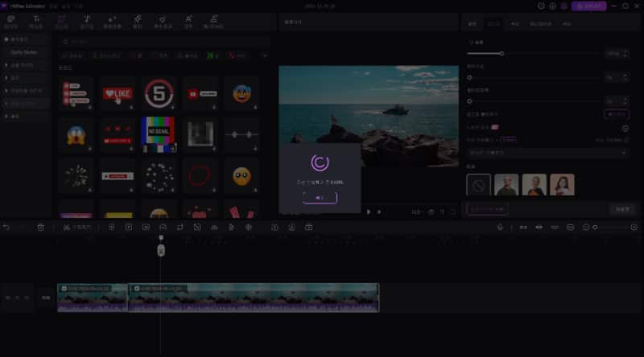Screen dimensions: 644x357
Task: Click the microphone voice-over icon above timeline
Action: coord(500,228)
